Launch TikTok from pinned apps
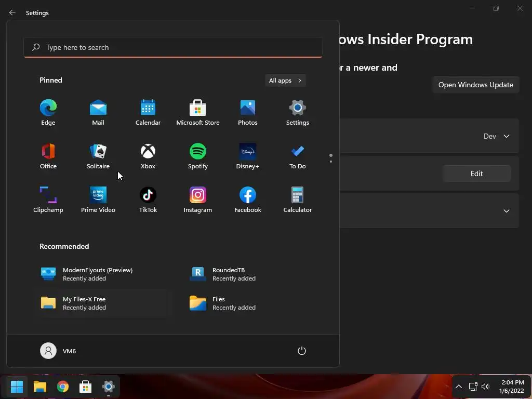The height and width of the screenshot is (399, 532). point(148,200)
